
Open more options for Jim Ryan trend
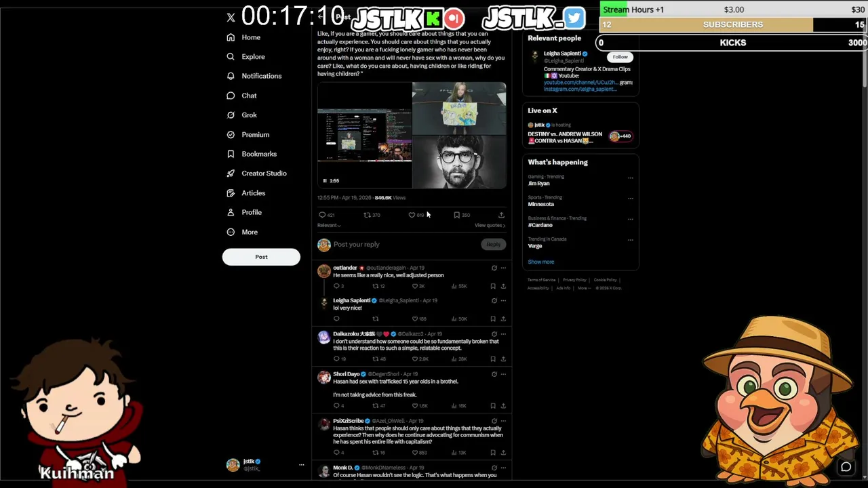(x=631, y=178)
